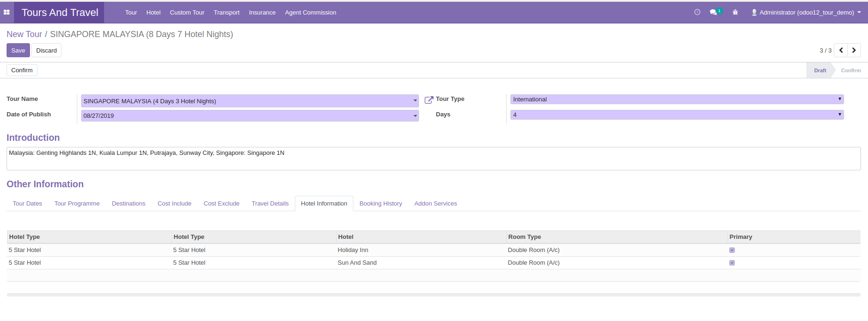Open the Date of Publish picker arrow
This screenshot has height=321, width=868.
click(x=415, y=116)
